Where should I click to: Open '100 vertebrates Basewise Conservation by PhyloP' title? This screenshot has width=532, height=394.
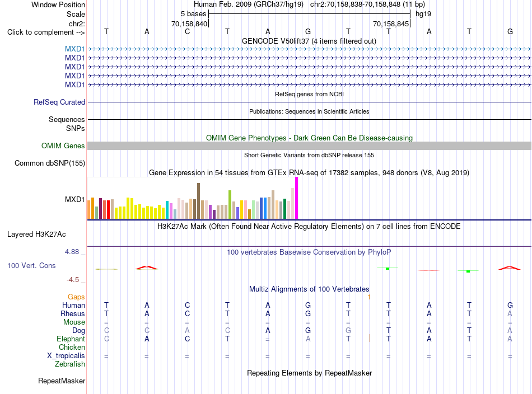click(309, 252)
